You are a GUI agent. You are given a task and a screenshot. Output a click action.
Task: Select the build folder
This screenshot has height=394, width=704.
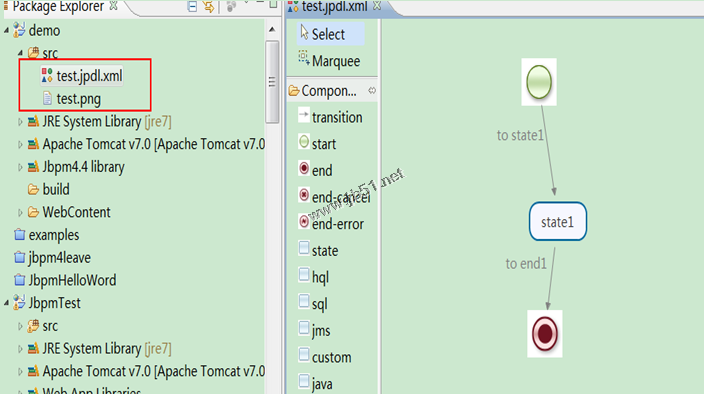(48, 189)
